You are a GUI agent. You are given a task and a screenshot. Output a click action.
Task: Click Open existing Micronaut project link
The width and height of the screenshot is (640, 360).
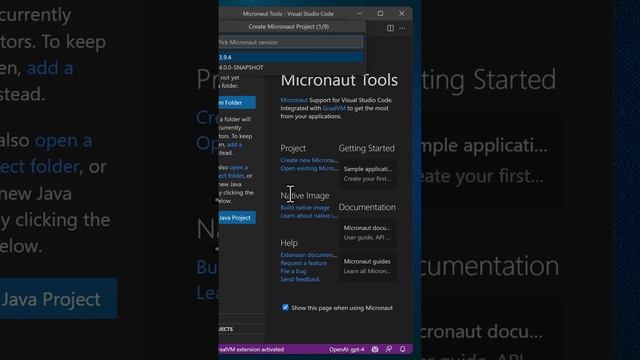[309, 168]
